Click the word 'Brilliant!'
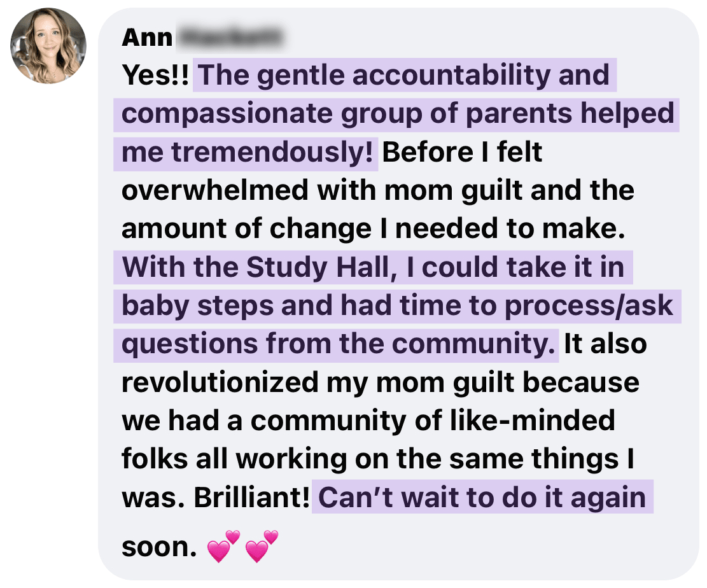 click(251, 498)
